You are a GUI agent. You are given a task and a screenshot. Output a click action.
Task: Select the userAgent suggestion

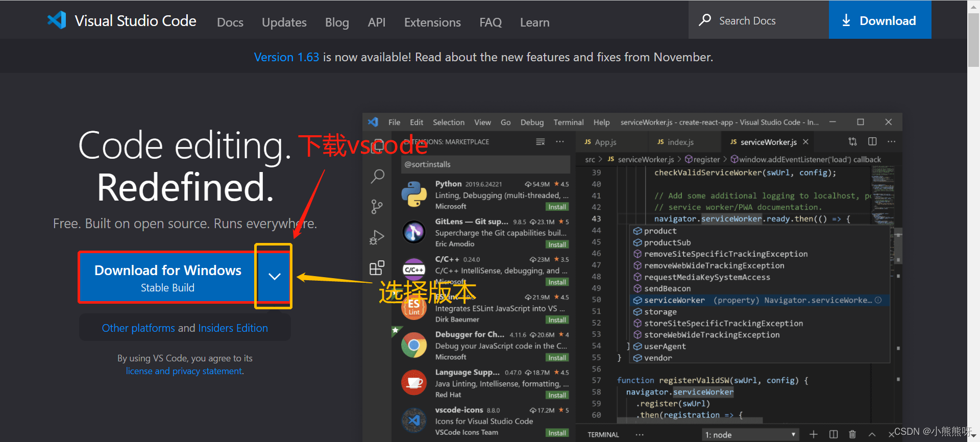761,347
